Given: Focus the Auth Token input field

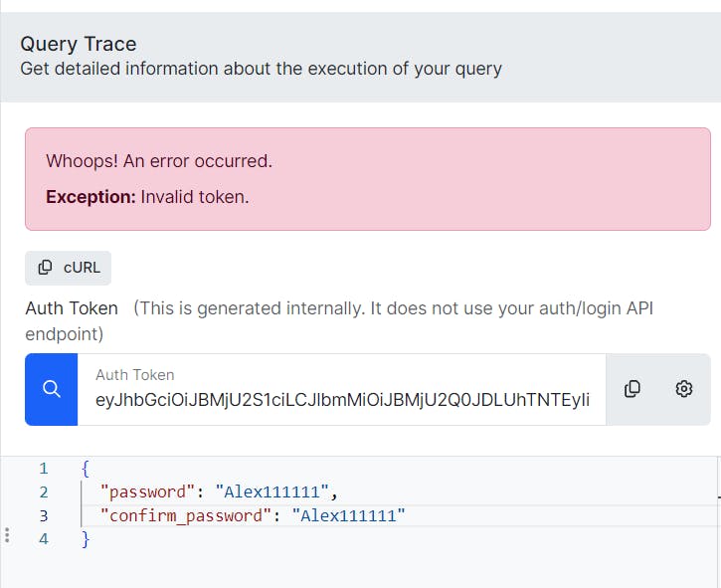Looking at the screenshot, I should pyautogui.click(x=341, y=399).
